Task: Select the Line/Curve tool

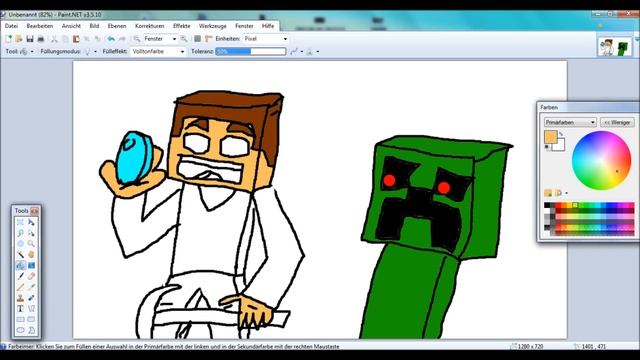Action: [31, 309]
